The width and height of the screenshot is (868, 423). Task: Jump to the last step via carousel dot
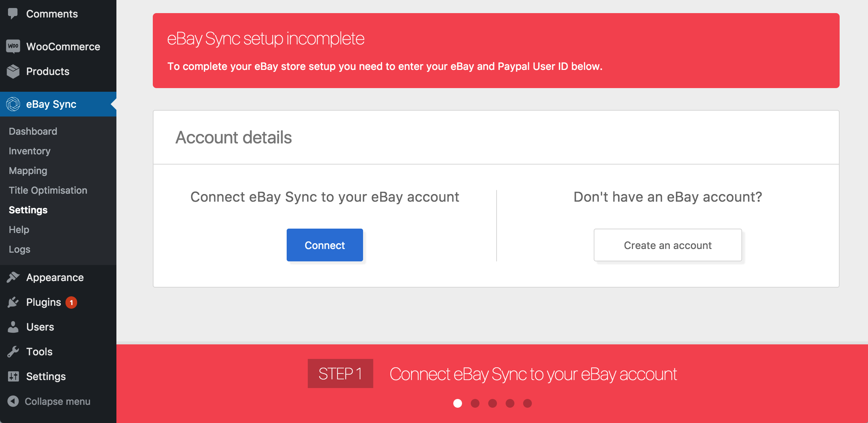pos(527,403)
